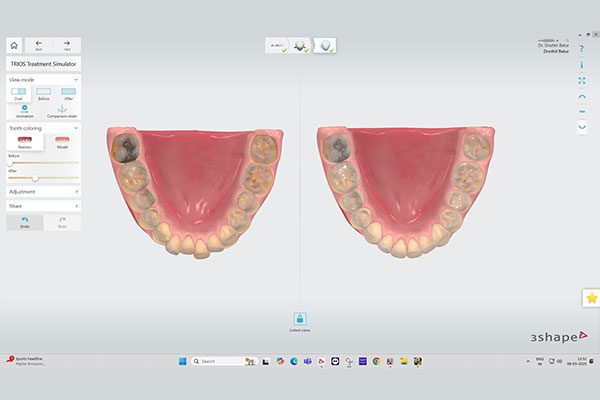The width and height of the screenshot is (600, 400).
Task: Open Copilot from the taskbar
Action: point(280,361)
